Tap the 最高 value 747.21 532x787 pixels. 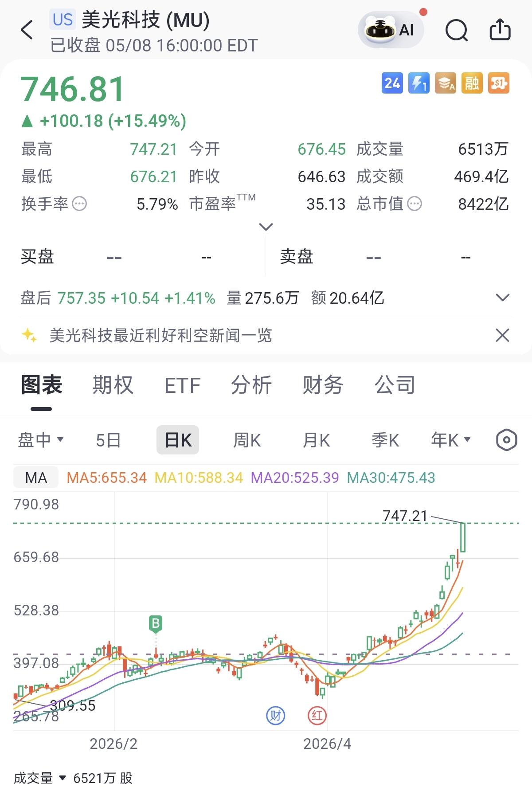click(x=154, y=149)
